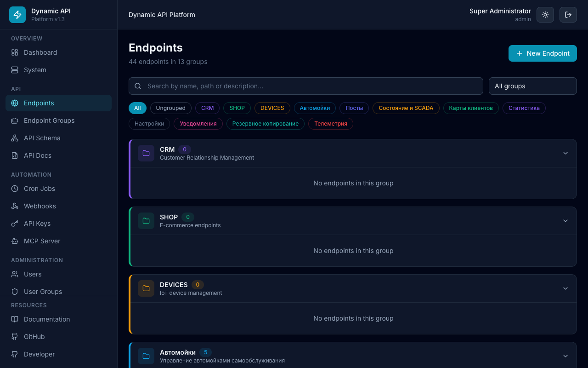
Task: Click the New Endpoint button
Action: 543,53
